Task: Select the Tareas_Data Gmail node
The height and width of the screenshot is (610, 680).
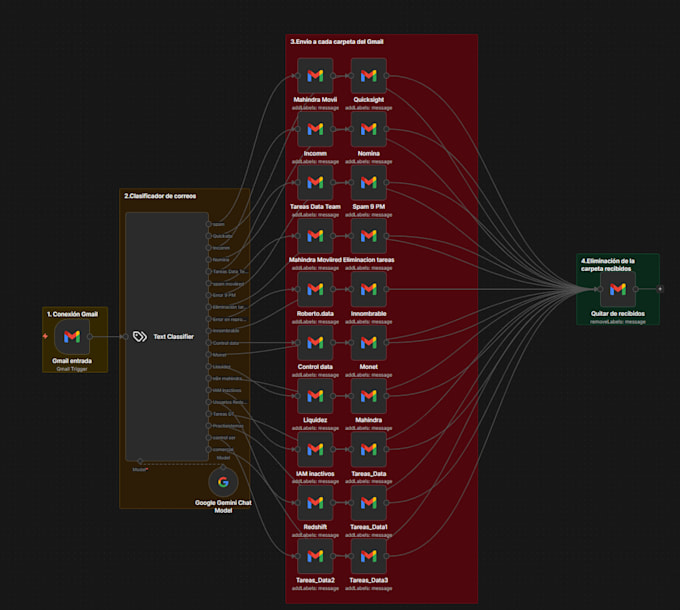Action: point(369,449)
